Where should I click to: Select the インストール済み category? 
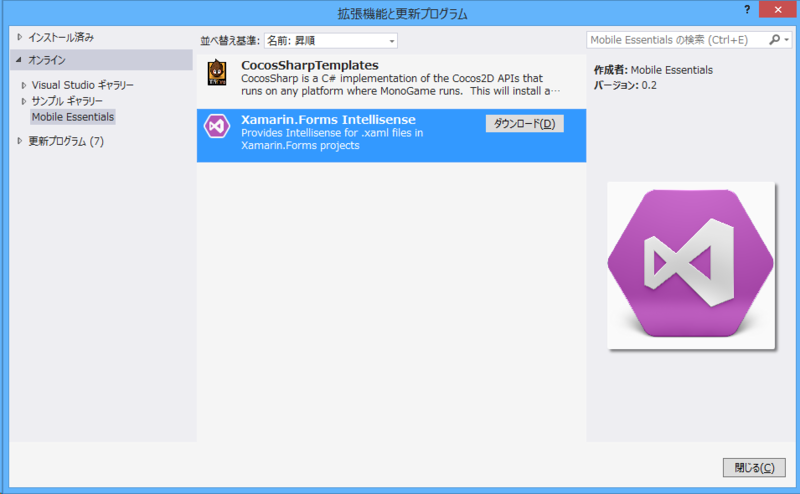61,37
